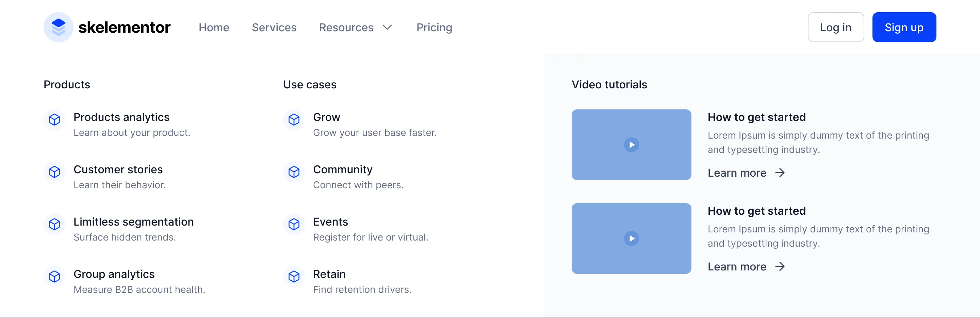Screen dimensions: 980x318
Task: Click the cube icon beside Events
Action: [294, 224]
